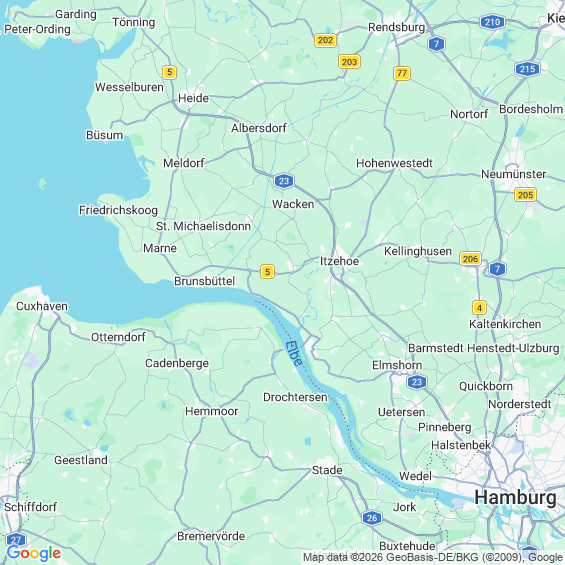Open the Google logo link
The height and width of the screenshot is (565, 565).
34,553
